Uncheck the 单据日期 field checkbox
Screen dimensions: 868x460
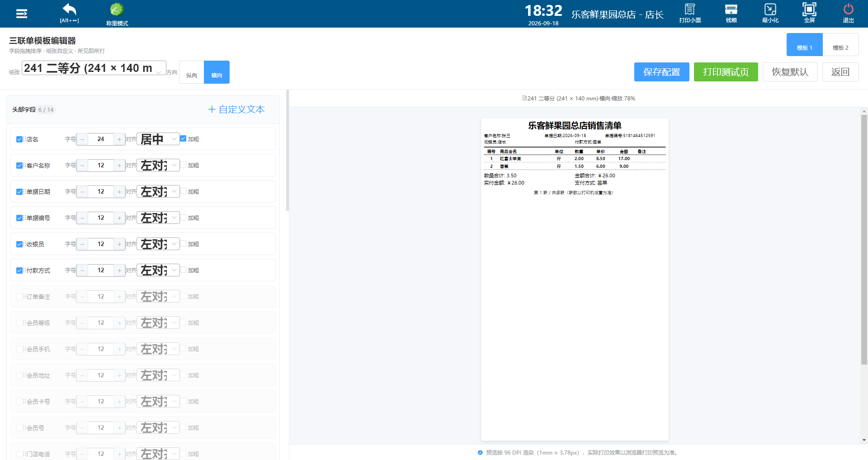(19, 192)
